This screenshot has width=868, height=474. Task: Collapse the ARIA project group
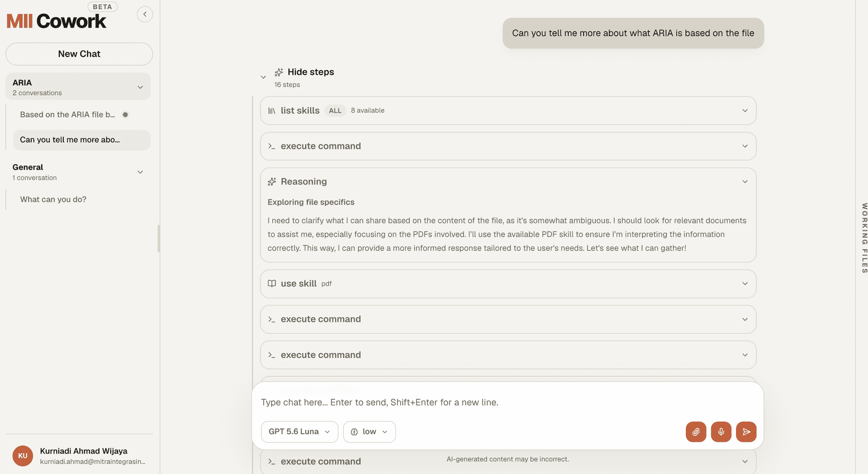140,87
